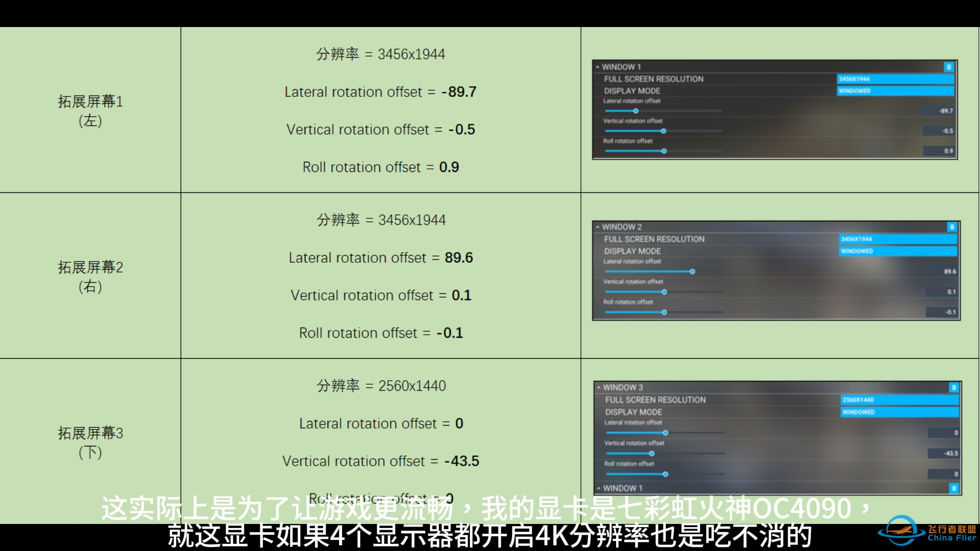Click Window 2 lateral offset value field 89.6
Image resolution: width=980 pixels, height=551 pixels.
[942, 271]
